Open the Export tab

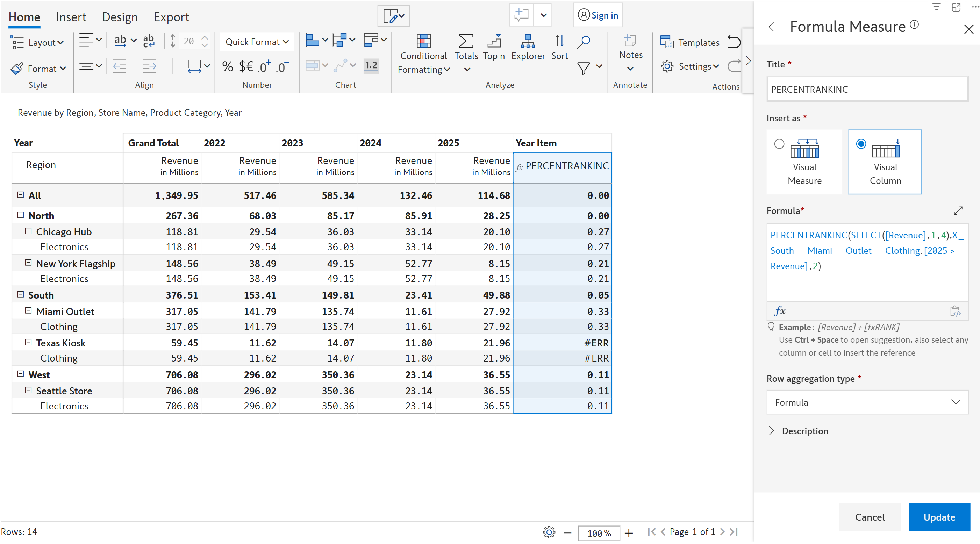coord(171,17)
